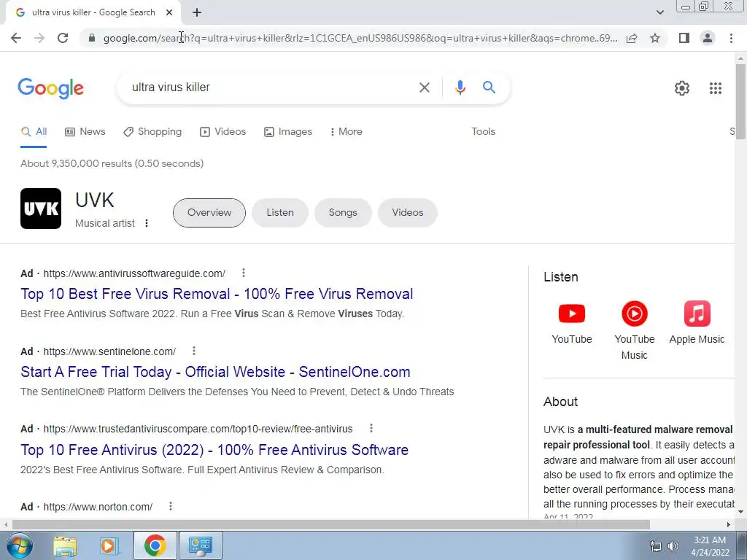The height and width of the screenshot is (560, 747).
Task: Go to the Google homepage logo
Action: coord(51,88)
